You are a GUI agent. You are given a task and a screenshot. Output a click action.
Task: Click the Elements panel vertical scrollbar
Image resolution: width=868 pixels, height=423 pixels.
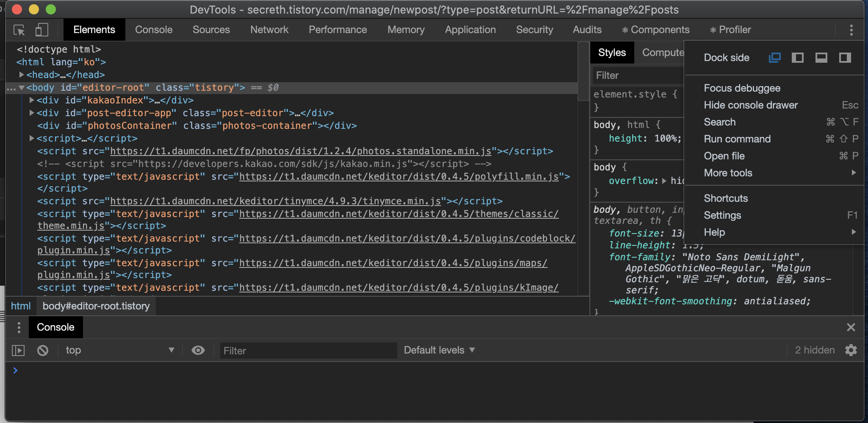coord(583,71)
